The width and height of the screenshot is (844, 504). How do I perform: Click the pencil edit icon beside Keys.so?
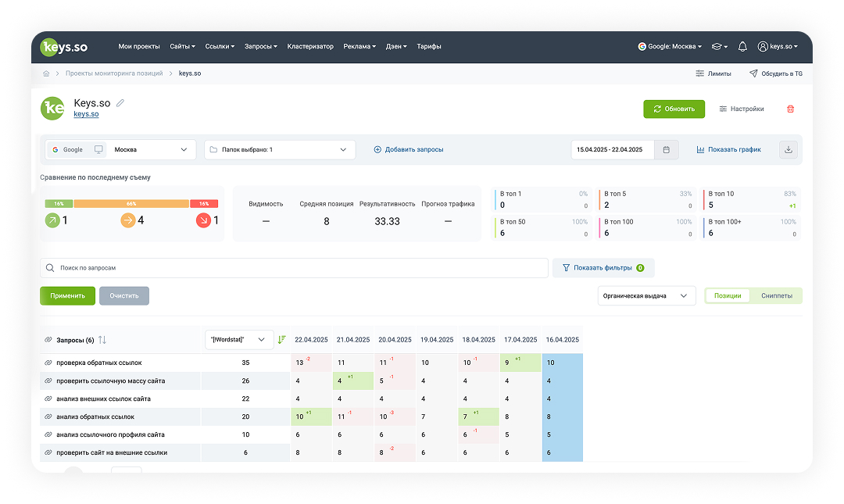120,103
